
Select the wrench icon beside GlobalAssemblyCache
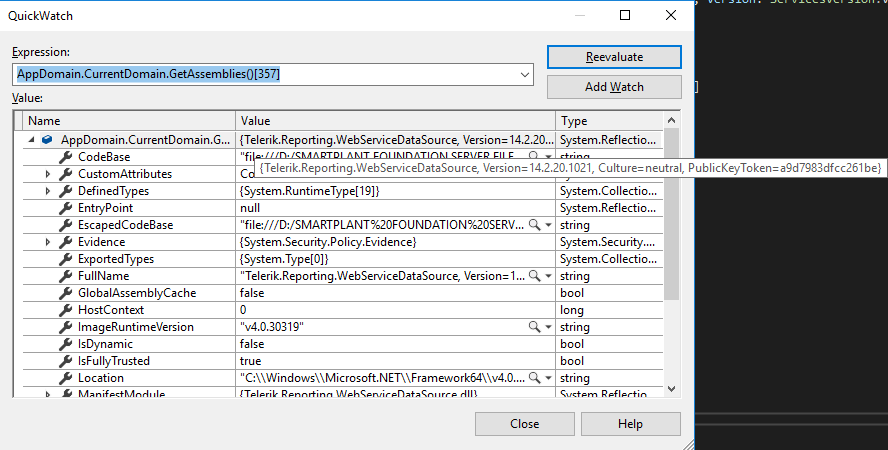66,293
